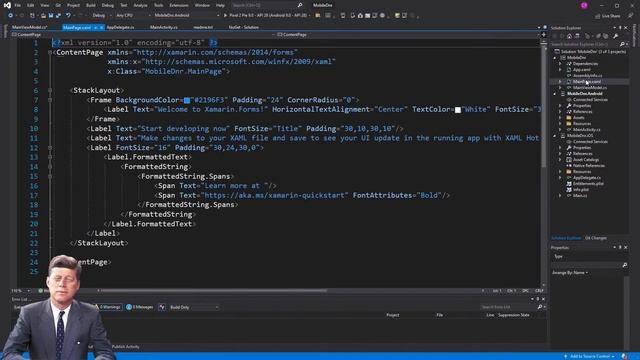Switch to NuGet - Solution tab
The height and width of the screenshot is (360, 640).
244,27
